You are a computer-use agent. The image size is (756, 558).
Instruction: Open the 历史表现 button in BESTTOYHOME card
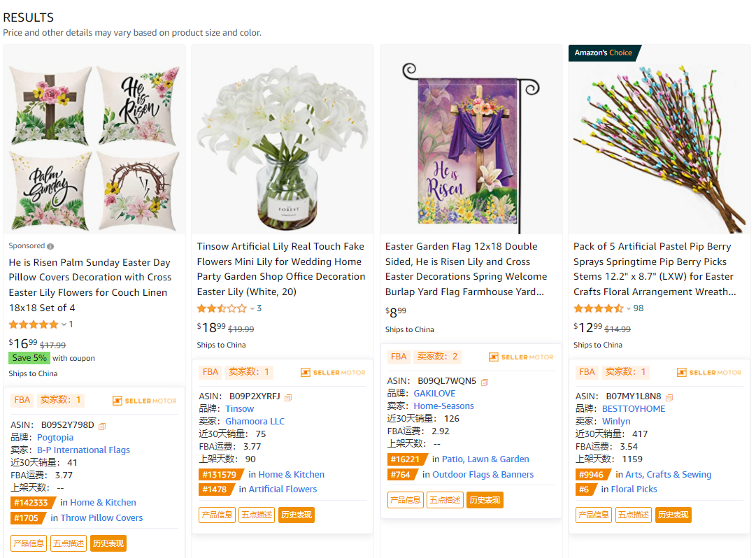673,515
